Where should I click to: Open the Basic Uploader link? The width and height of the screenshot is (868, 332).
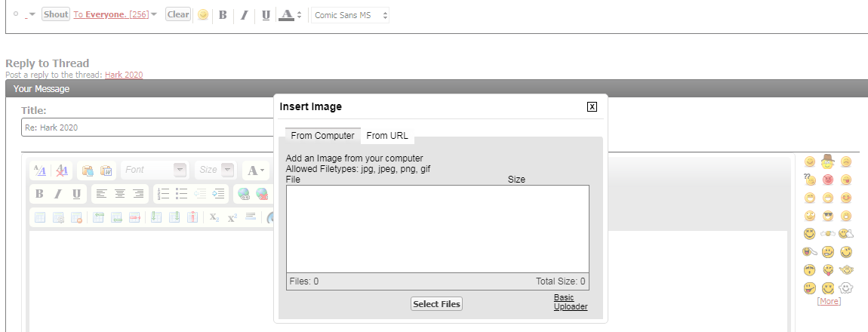(x=570, y=302)
